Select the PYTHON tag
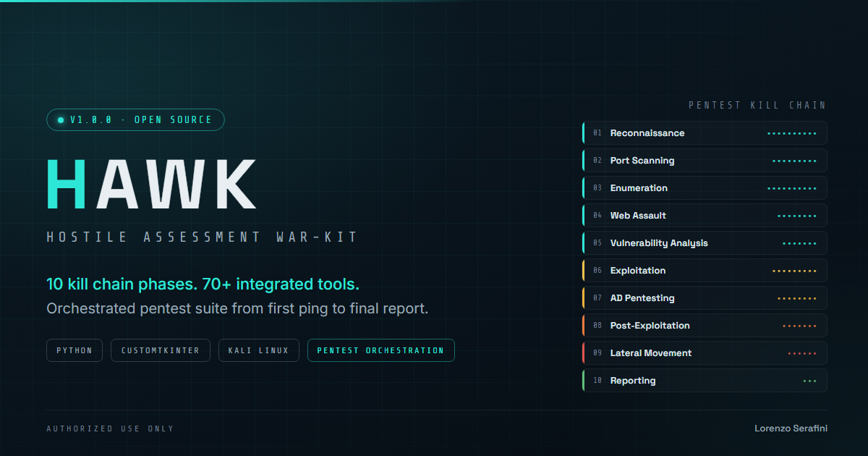 [x=75, y=350]
